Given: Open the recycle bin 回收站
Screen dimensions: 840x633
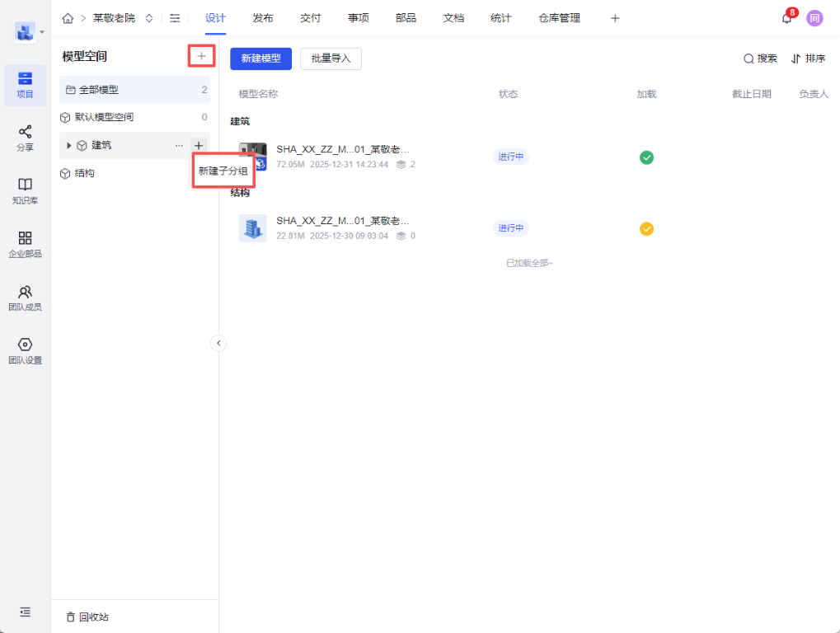Looking at the screenshot, I should click(87, 617).
